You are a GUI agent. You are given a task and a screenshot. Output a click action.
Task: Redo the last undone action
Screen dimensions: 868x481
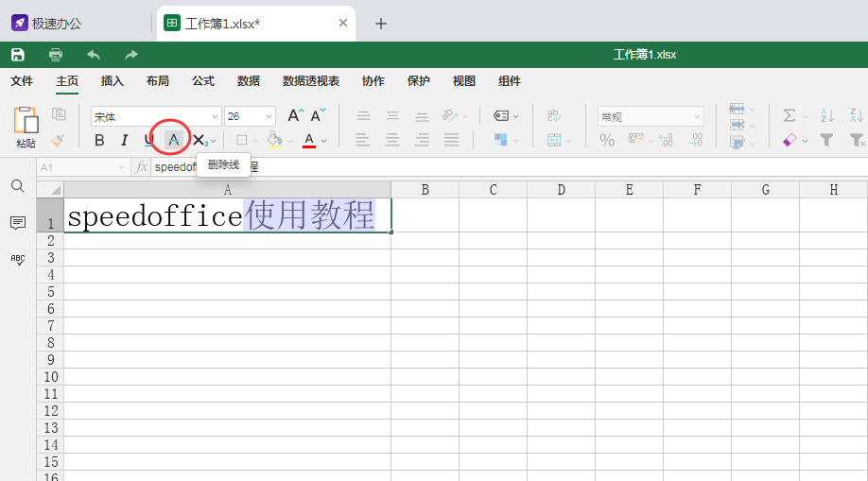tap(131, 54)
